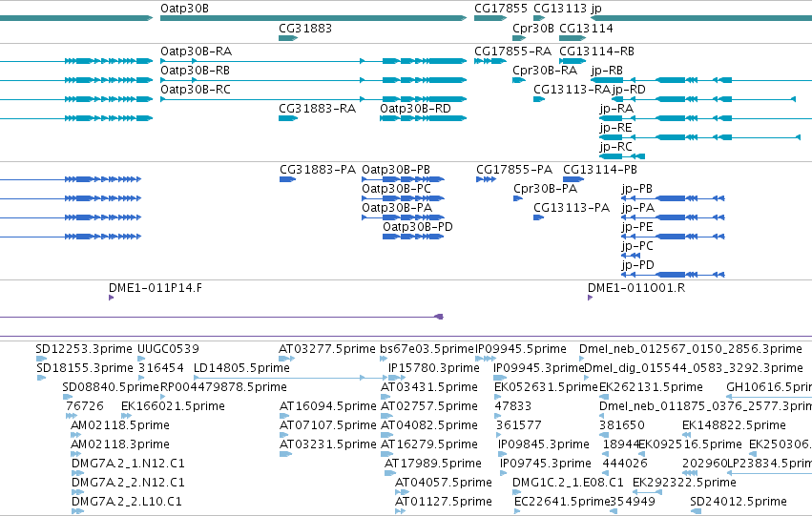Select the AM02118.3prime EST label

click(120, 445)
